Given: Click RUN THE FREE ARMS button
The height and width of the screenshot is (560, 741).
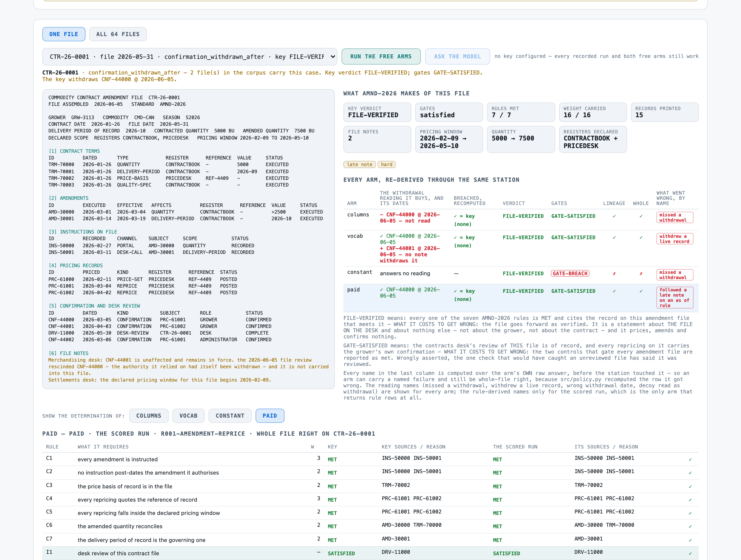Looking at the screenshot, I should pyautogui.click(x=381, y=56).
